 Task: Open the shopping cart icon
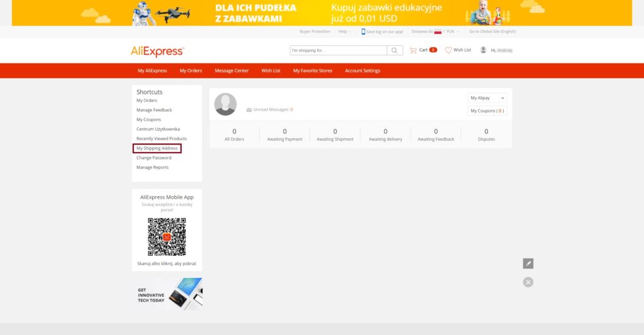coord(413,50)
